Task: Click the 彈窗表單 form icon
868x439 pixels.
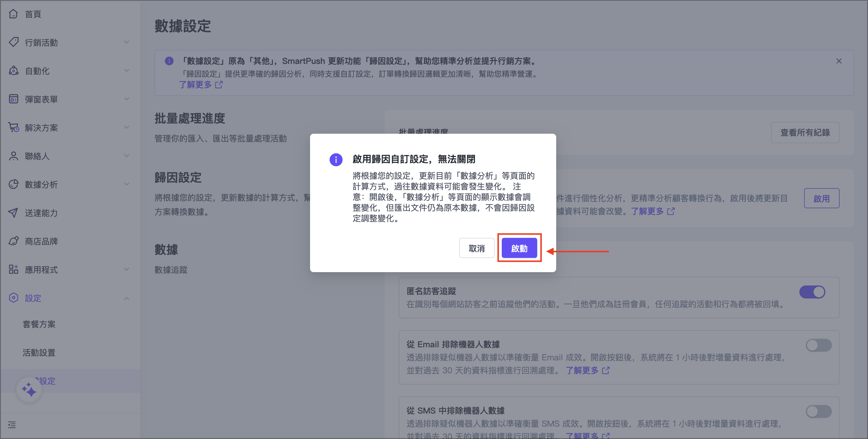Action: pos(14,99)
